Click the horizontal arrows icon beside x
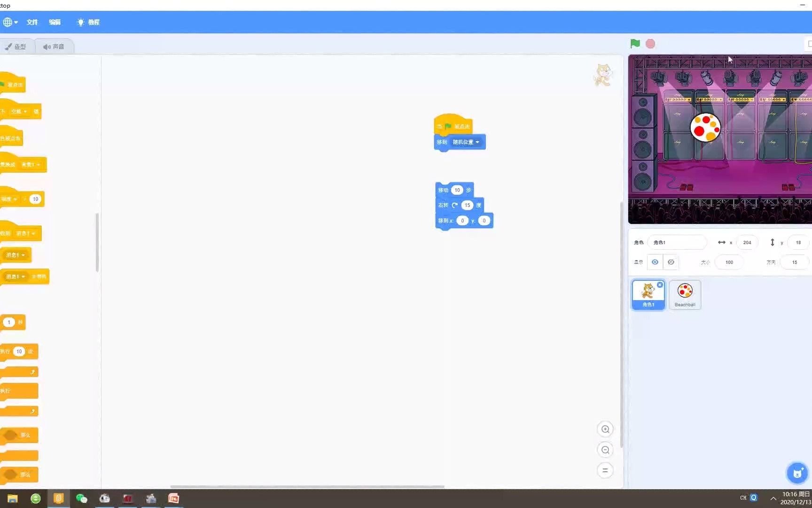 (722, 242)
